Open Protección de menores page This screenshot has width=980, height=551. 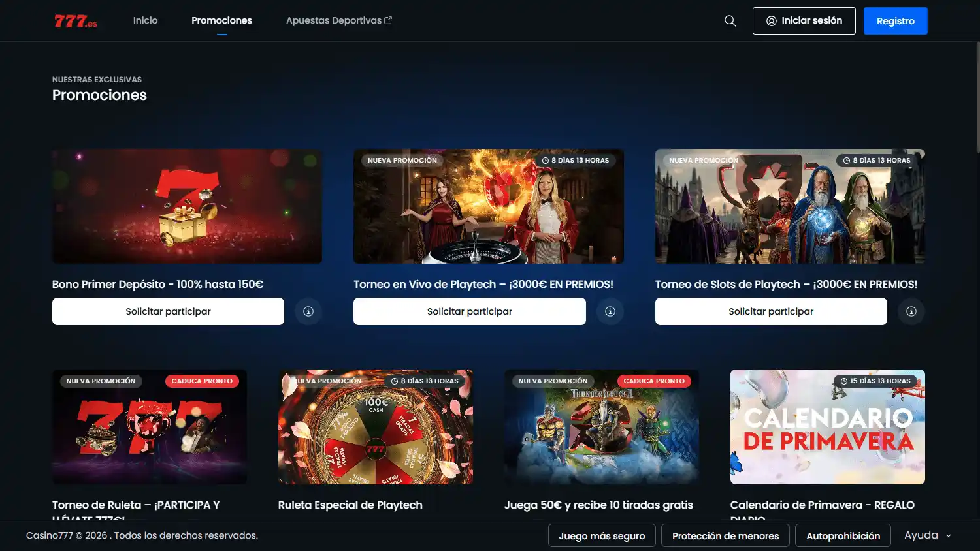[x=725, y=535]
